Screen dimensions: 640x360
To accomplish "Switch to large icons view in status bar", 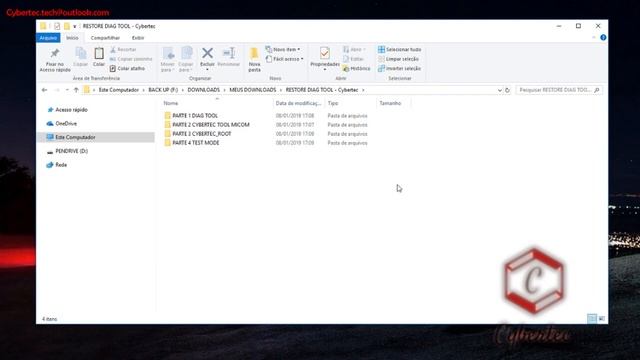I will click(x=602, y=319).
